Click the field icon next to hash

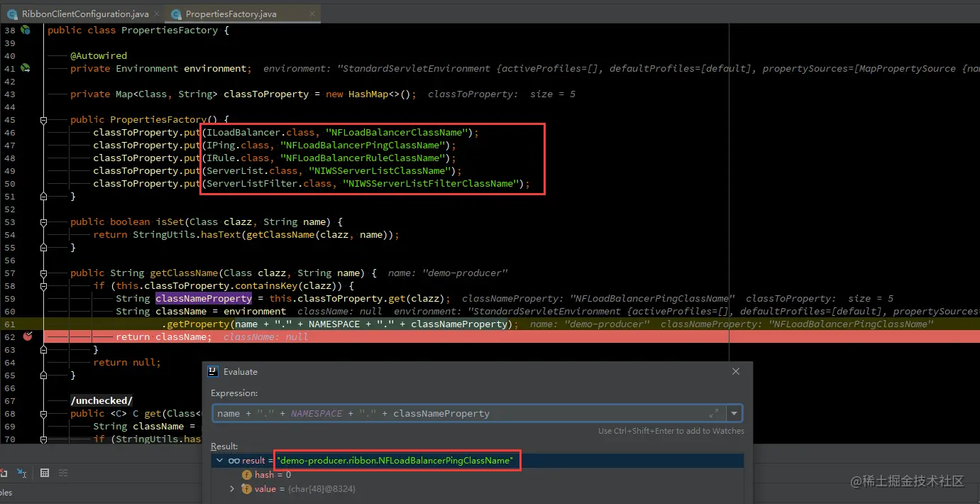coord(247,475)
